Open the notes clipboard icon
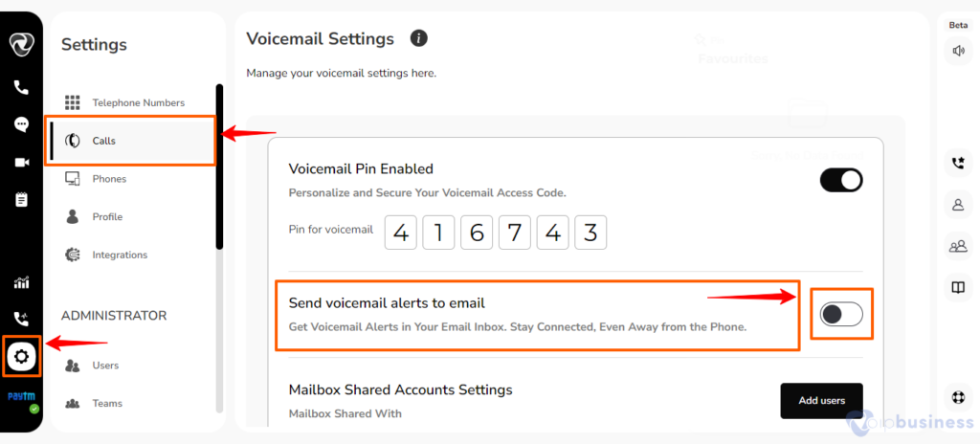 click(x=21, y=200)
